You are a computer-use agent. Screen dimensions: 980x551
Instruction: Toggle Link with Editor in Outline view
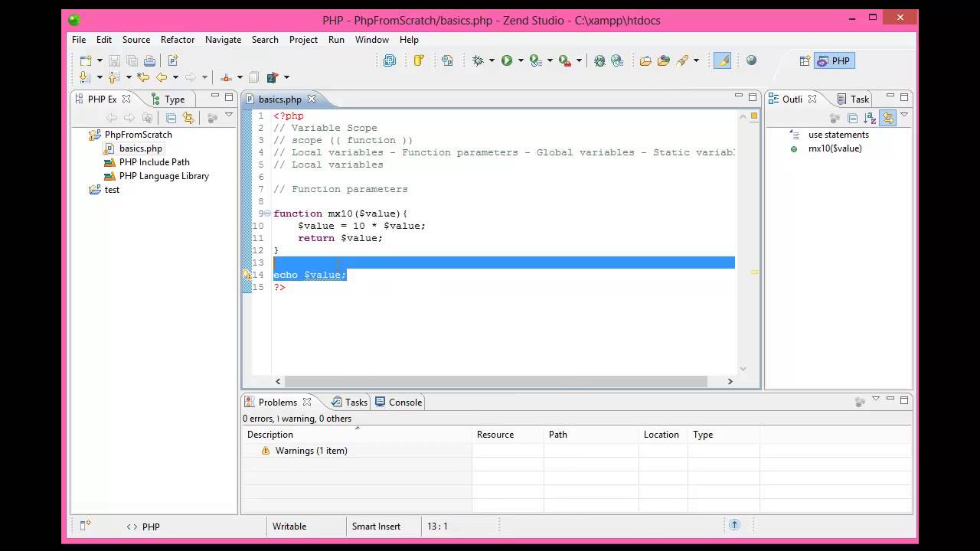point(887,118)
